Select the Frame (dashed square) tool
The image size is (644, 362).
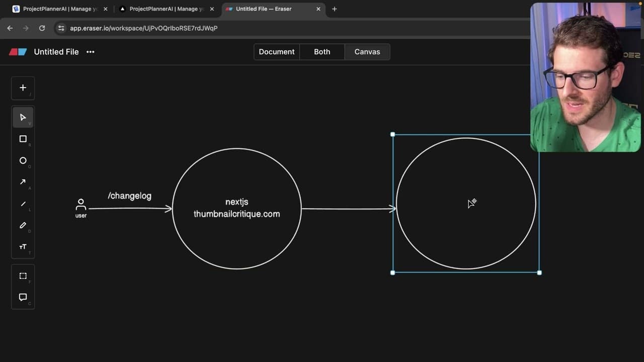click(x=23, y=276)
